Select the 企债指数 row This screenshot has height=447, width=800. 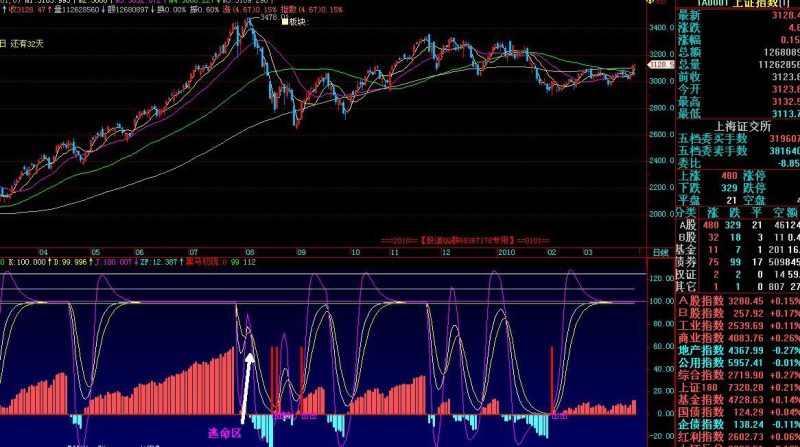(x=739, y=425)
